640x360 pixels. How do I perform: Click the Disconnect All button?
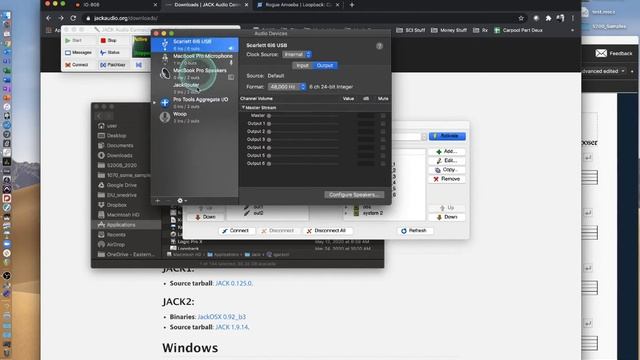point(327,231)
